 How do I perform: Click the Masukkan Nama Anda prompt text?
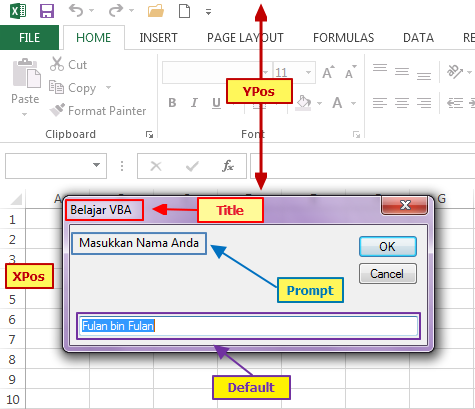139,243
